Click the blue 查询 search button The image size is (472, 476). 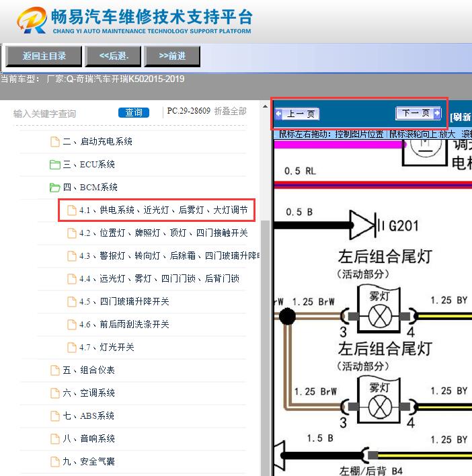(134, 113)
